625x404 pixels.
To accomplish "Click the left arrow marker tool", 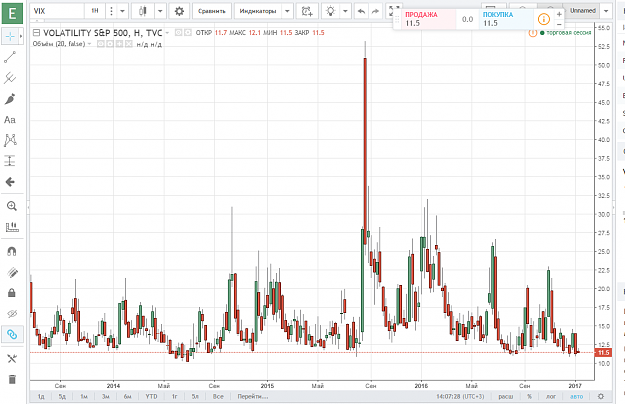I will 10,182.
